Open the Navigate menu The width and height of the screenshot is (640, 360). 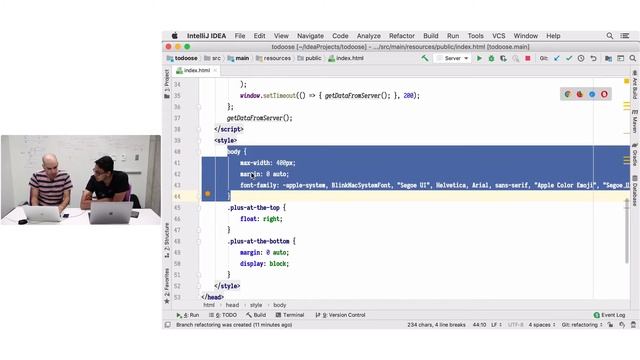pyautogui.click(x=310, y=36)
